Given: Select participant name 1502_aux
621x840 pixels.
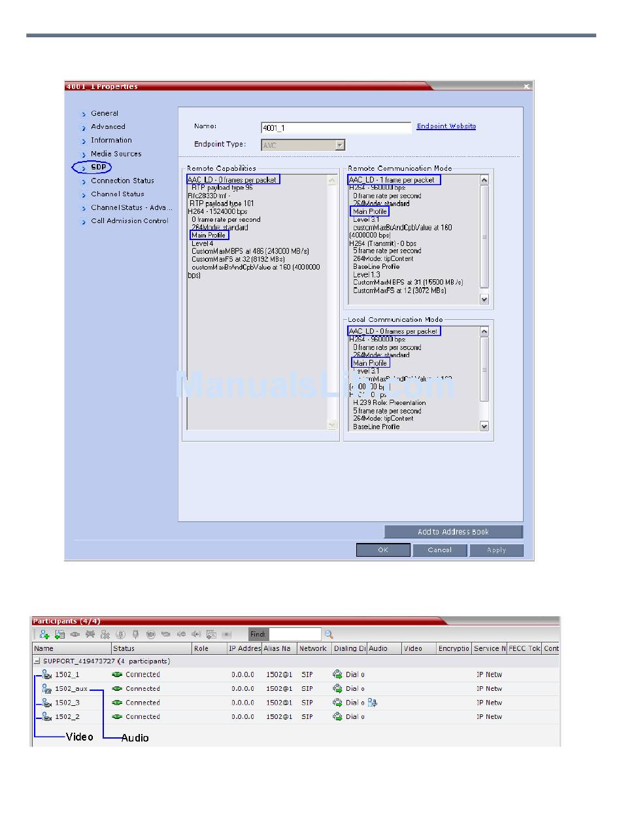Looking at the screenshot, I should click(x=71, y=689).
